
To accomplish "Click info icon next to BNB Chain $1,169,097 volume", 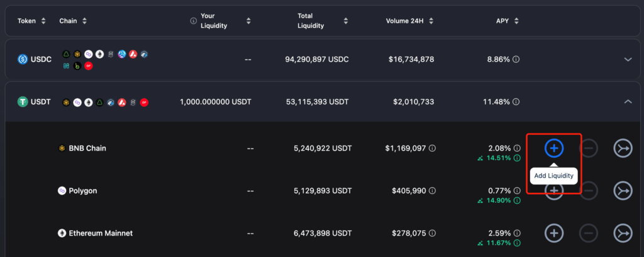I will (432, 148).
